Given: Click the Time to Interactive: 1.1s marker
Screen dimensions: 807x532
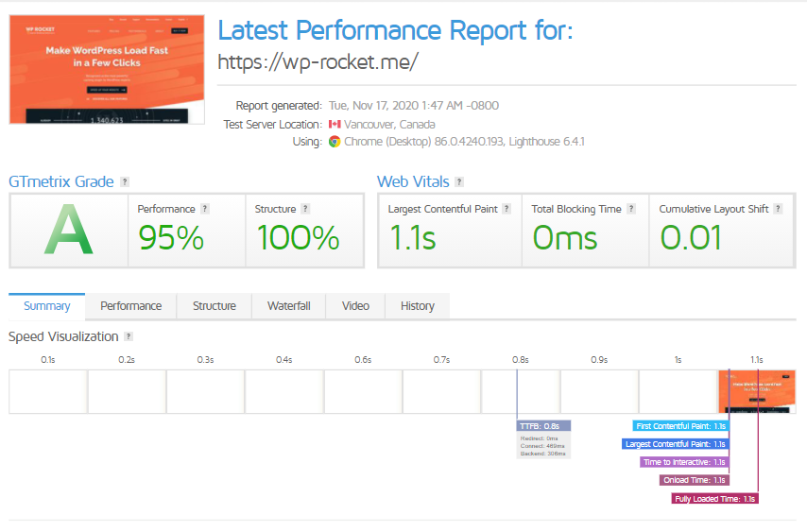Looking at the screenshot, I should [684, 462].
